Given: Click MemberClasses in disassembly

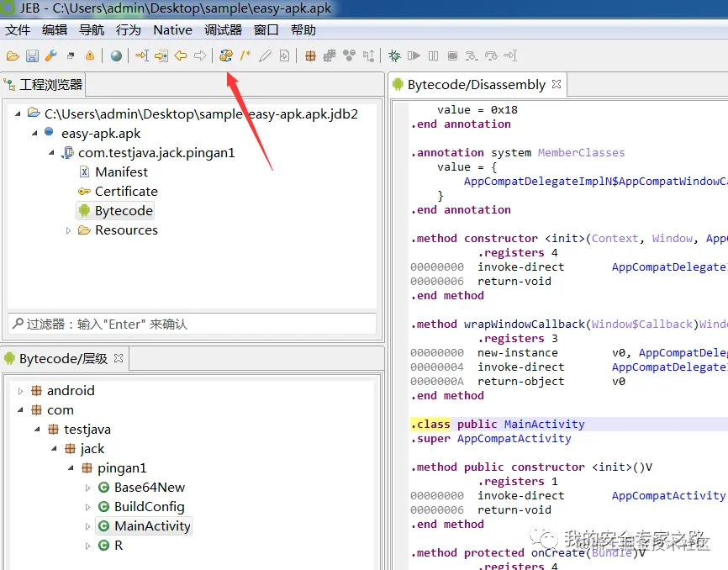Looking at the screenshot, I should coord(581,153).
